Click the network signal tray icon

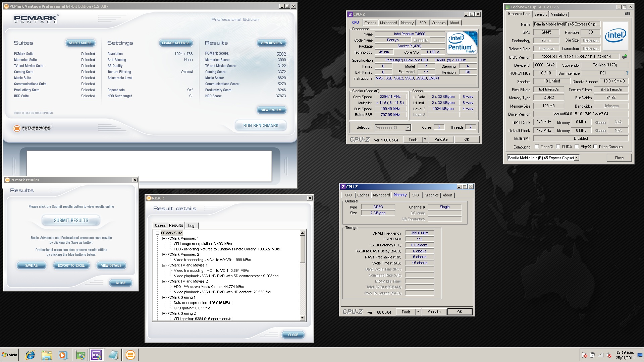click(x=601, y=355)
